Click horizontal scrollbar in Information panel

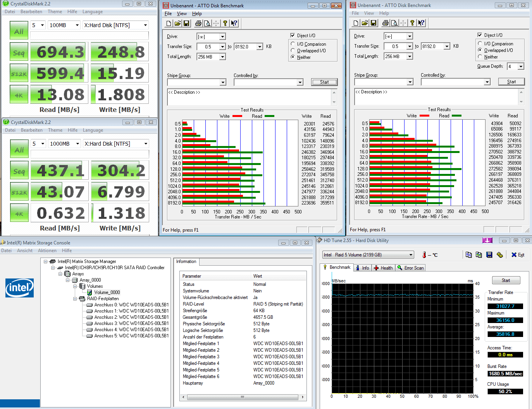click(x=243, y=397)
